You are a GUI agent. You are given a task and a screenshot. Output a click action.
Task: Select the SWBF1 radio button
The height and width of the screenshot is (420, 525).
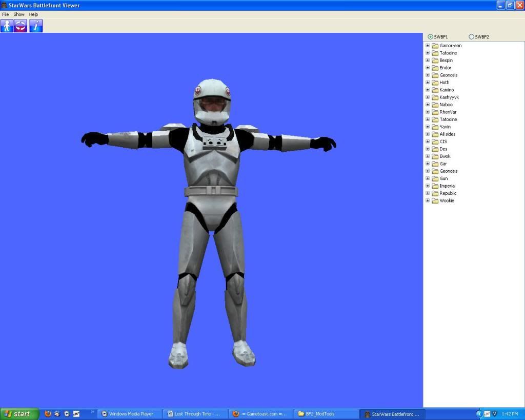[430, 37]
